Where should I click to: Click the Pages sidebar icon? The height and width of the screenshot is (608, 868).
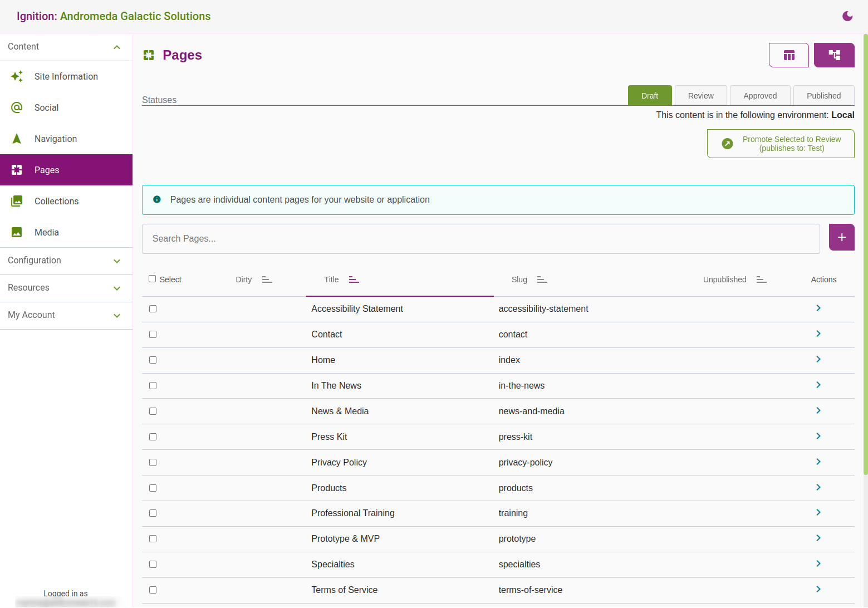17,170
